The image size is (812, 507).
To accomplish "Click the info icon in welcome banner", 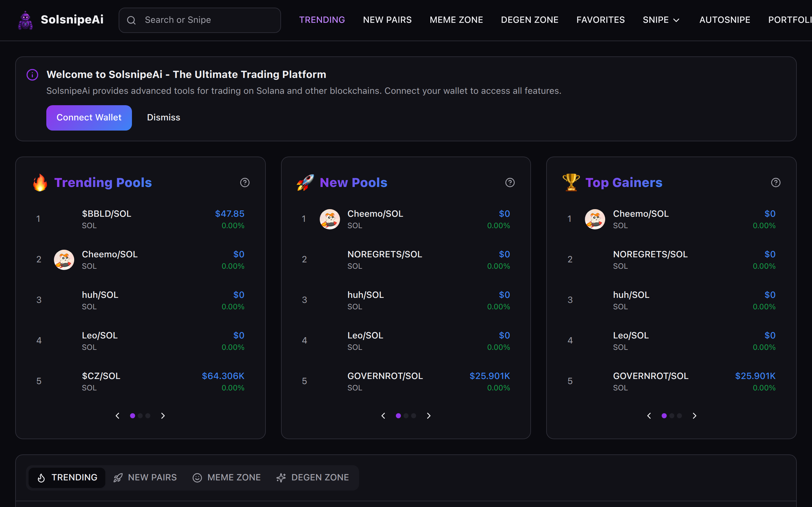I will click(32, 74).
